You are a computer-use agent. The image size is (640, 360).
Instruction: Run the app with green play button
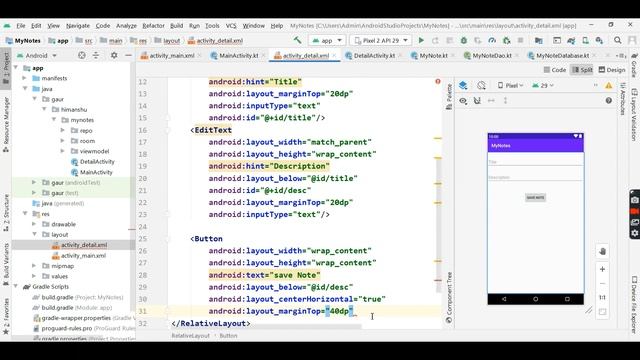[x=421, y=40]
